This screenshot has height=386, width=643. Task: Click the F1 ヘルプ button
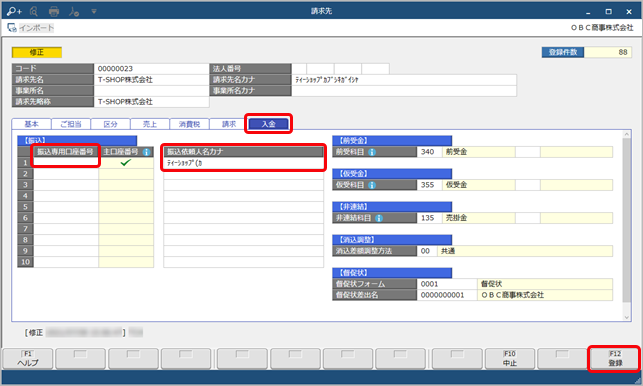pos(28,359)
